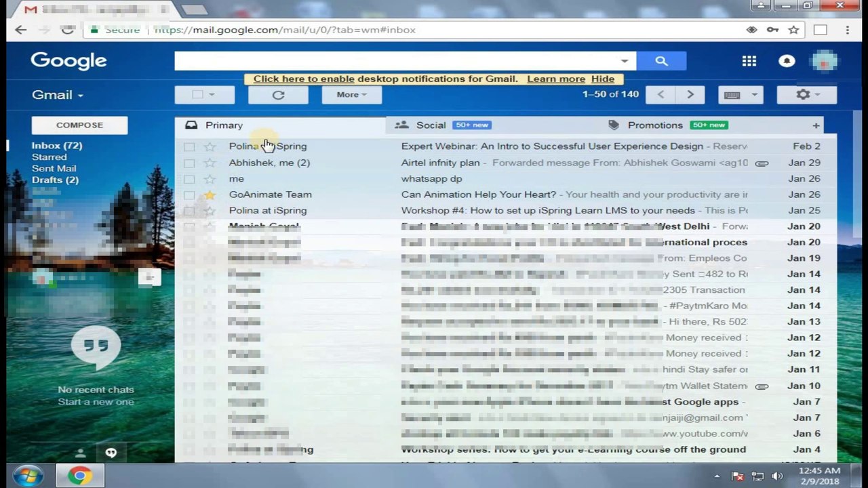Hide the desktop notifications banner
The width and height of the screenshot is (868, 488).
pos(602,79)
